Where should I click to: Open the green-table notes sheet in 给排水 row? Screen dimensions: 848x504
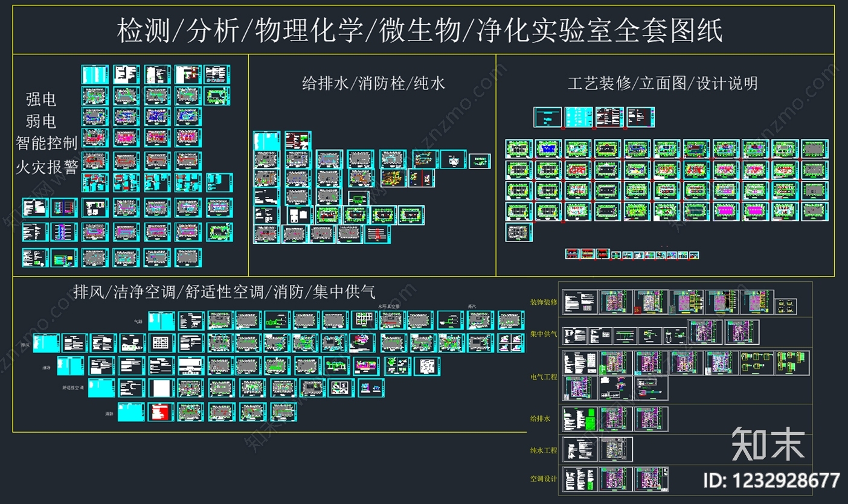579,419
